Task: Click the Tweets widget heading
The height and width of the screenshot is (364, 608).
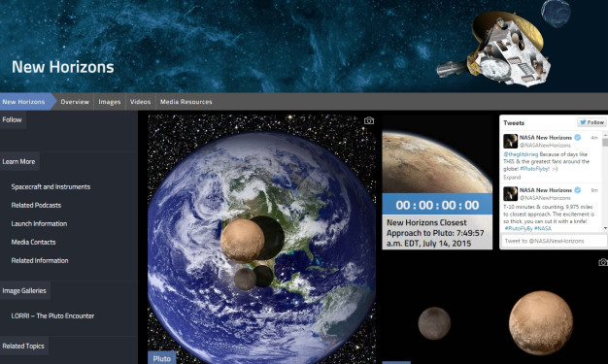Action: coord(514,123)
